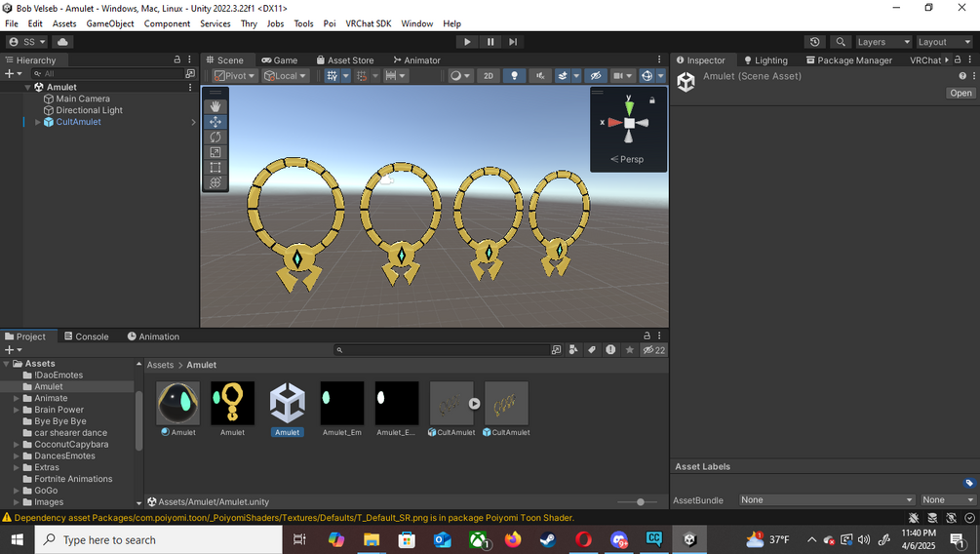Click the Play button
This screenshot has height=554, width=980.
tap(467, 42)
